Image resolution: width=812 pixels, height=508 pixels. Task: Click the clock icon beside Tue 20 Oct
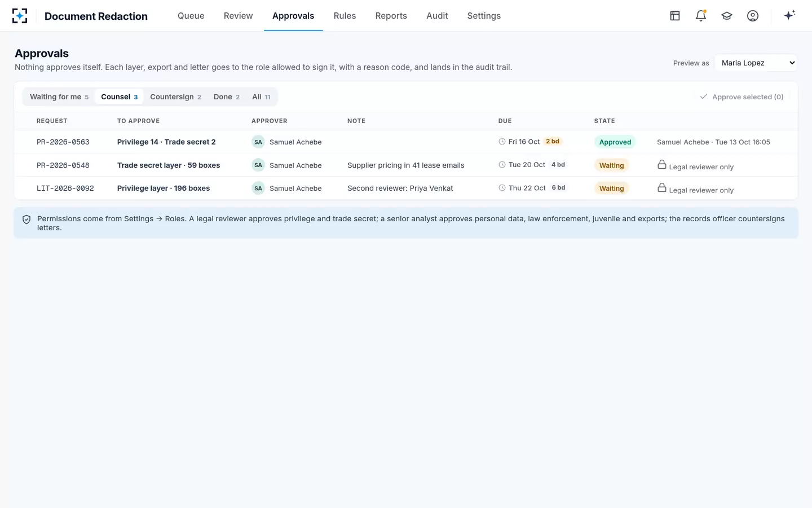point(502,165)
